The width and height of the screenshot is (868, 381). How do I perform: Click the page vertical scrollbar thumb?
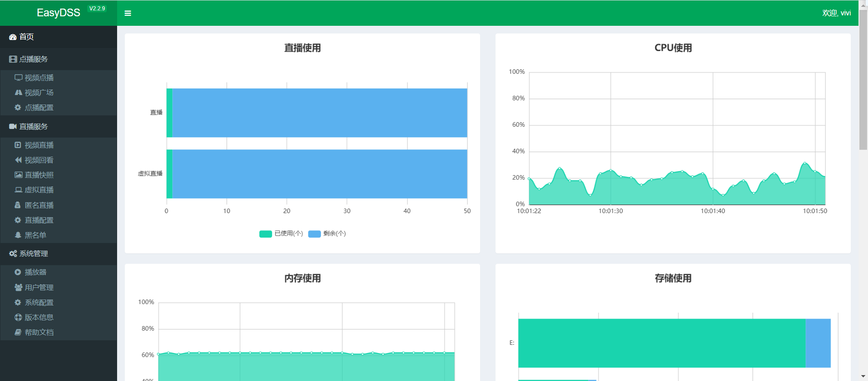click(863, 79)
